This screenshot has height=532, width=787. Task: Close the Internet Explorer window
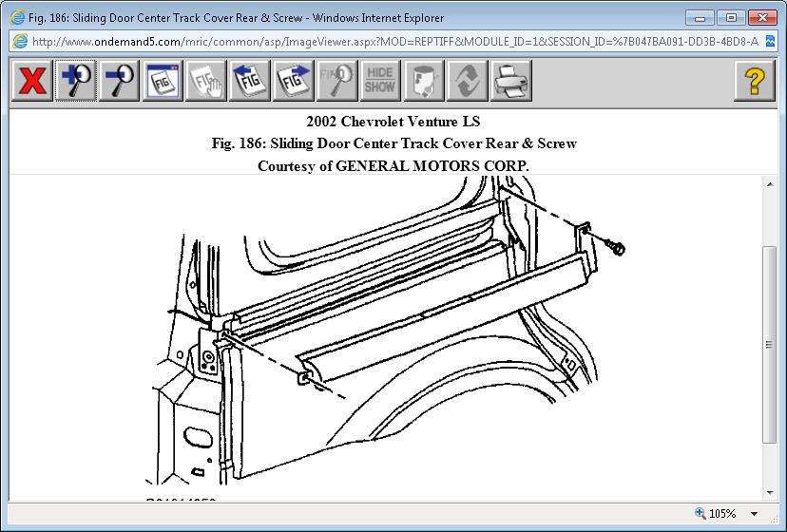(x=762, y=17)
